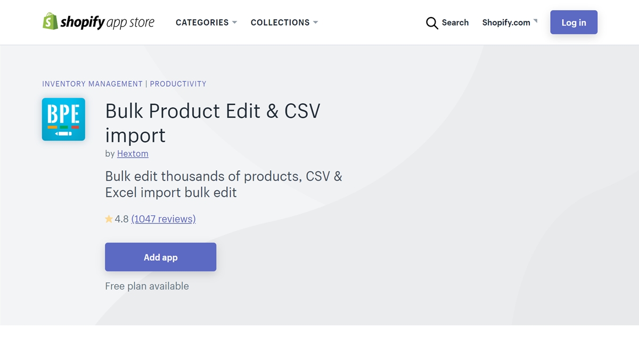
Task: Click the 'Free plan available' text
Action: pyautogui.click(x=147, y=286)
